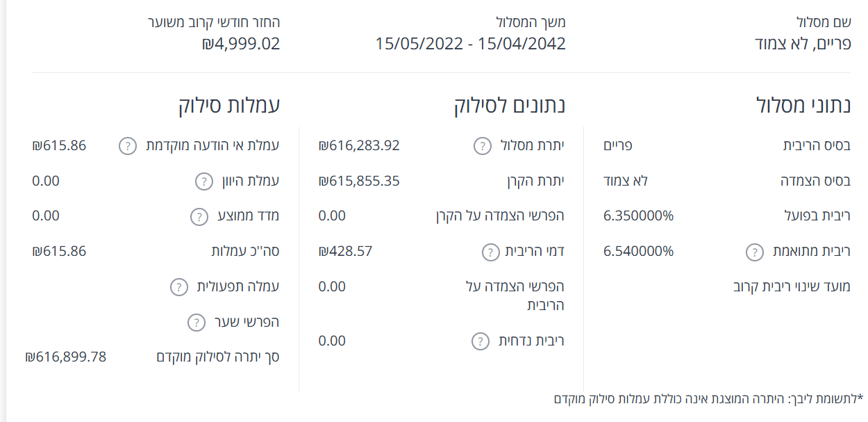Click help icon beside עמלת אי הודעה מוקדמת
This screenshot has width=868, height=422.
point(128,146)
